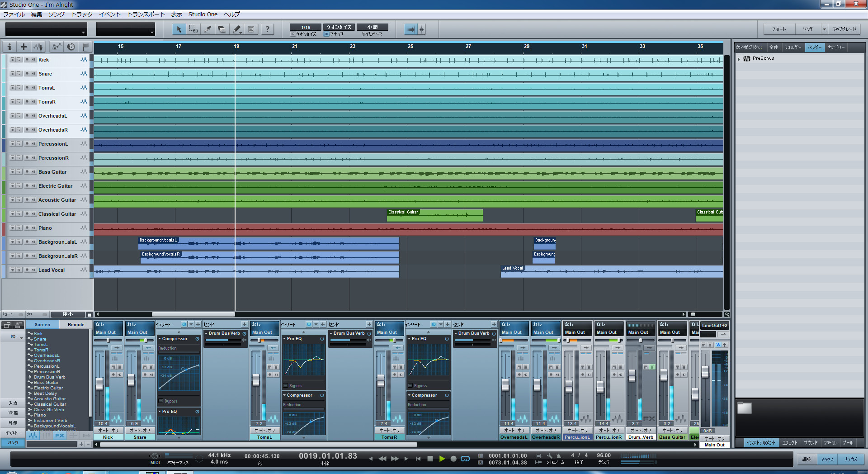Image resolution: width=868 pixels, height=474 pixels.
Task: Click the Record button in transport
Action: click(453, 459)
